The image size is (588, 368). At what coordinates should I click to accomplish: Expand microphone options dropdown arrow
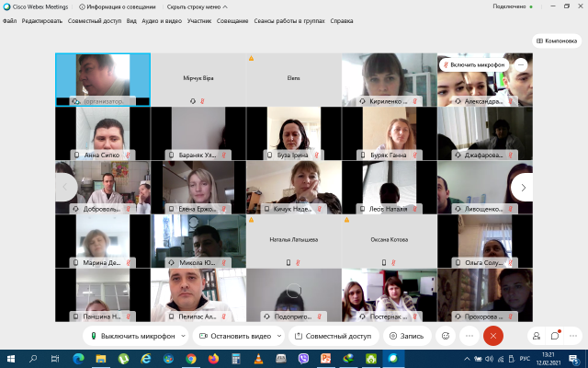coord(184,336)
